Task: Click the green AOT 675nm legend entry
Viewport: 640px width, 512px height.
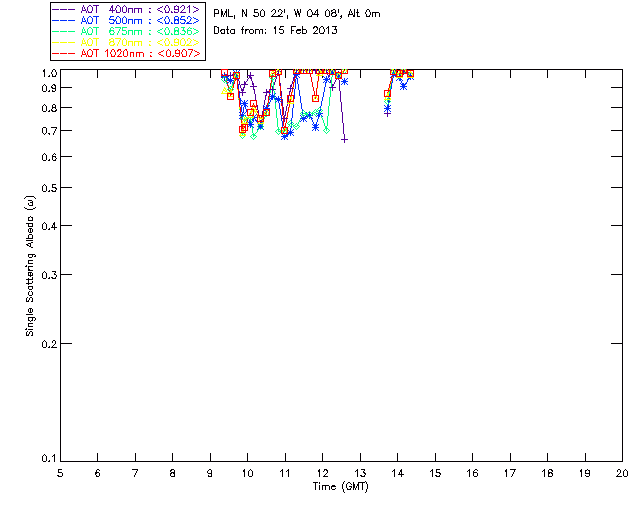Action: click(126, 31)
